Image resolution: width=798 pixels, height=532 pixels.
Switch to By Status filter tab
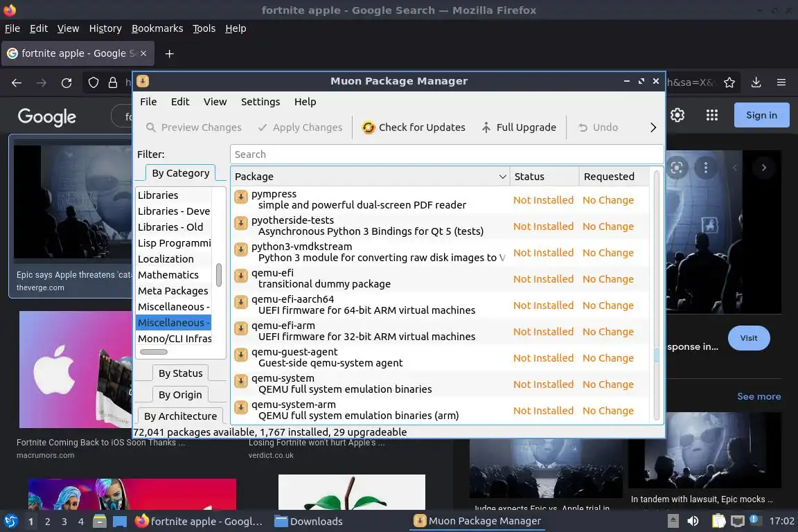180,373
